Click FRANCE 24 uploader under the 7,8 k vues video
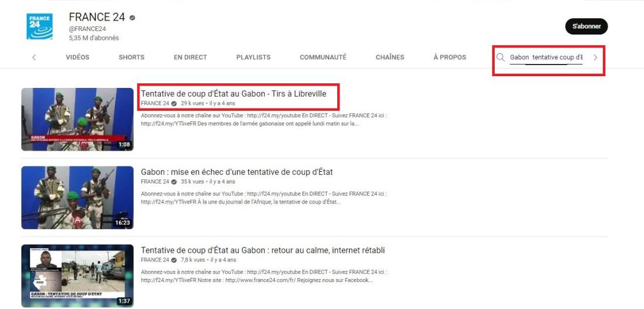 [x=155, y=260]
